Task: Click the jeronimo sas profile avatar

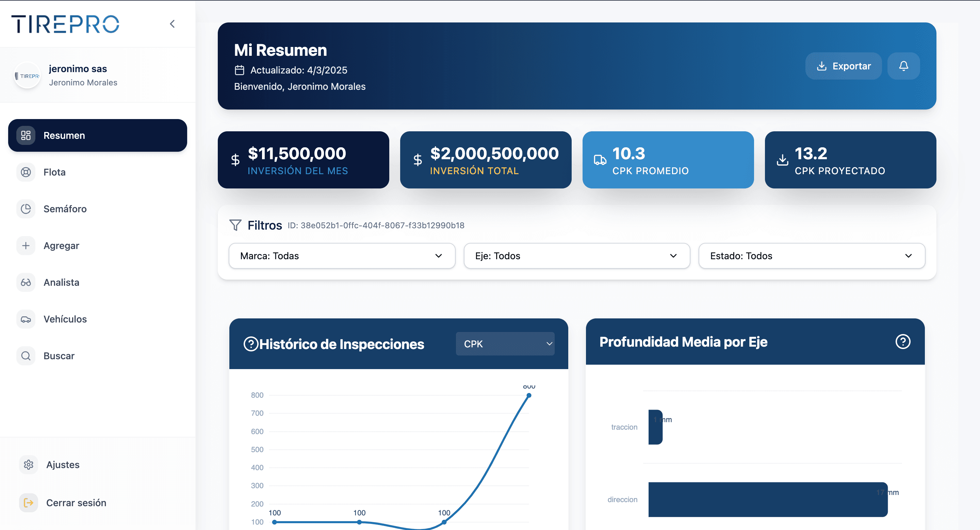Action: [x=27, y=76]
